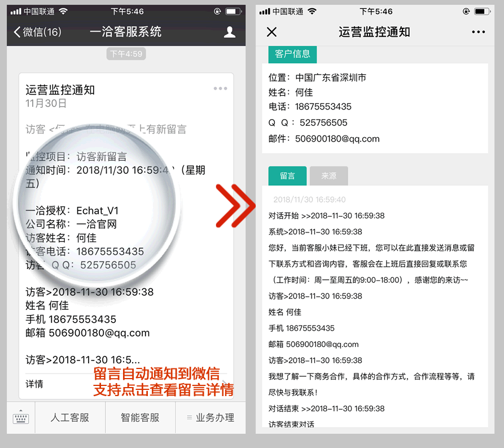
Task: Open the 一洽客服系统 account profile icon
Action: pos(230,32)
